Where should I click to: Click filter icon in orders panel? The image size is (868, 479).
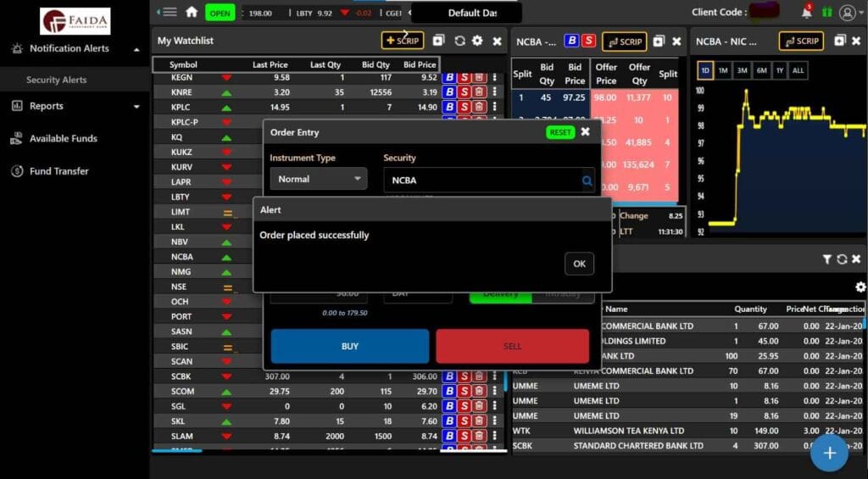tap(826, 259)
